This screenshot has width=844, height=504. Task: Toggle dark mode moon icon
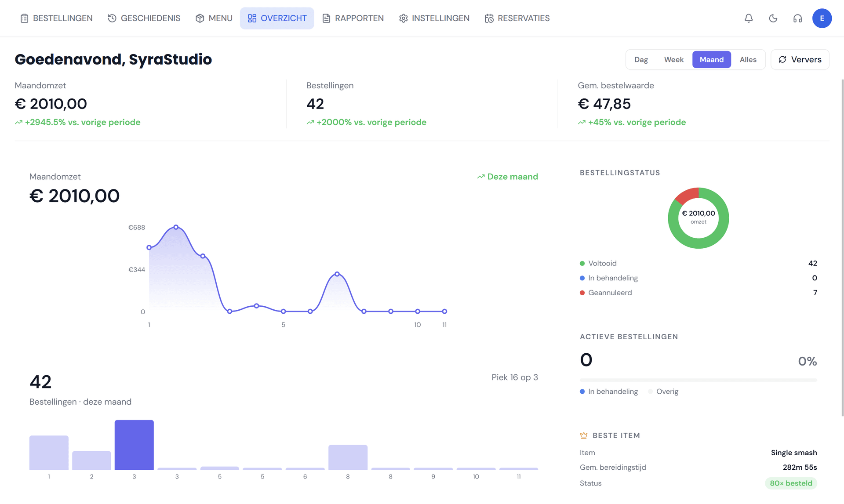click(773, 18)
